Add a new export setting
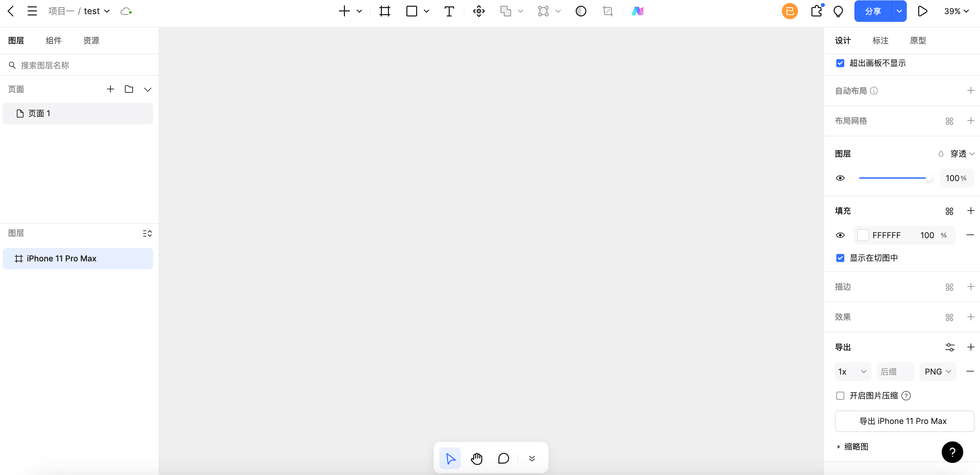Viewport: 980px width, 475px height. (971, 347)
